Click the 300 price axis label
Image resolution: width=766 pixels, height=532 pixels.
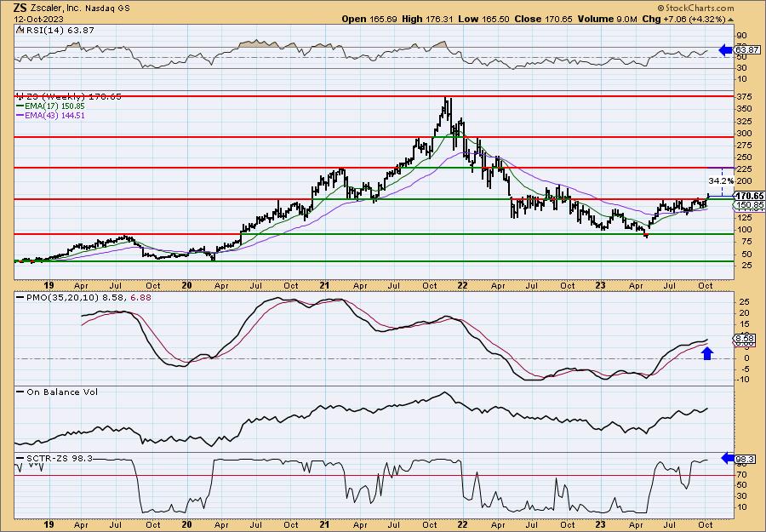coord(745,134)
